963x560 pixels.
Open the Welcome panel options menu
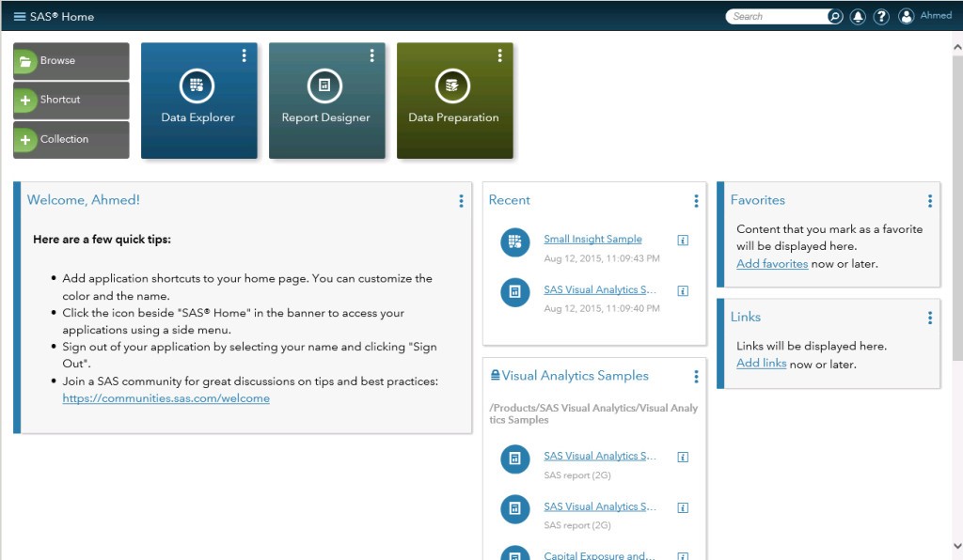[461, 200]
